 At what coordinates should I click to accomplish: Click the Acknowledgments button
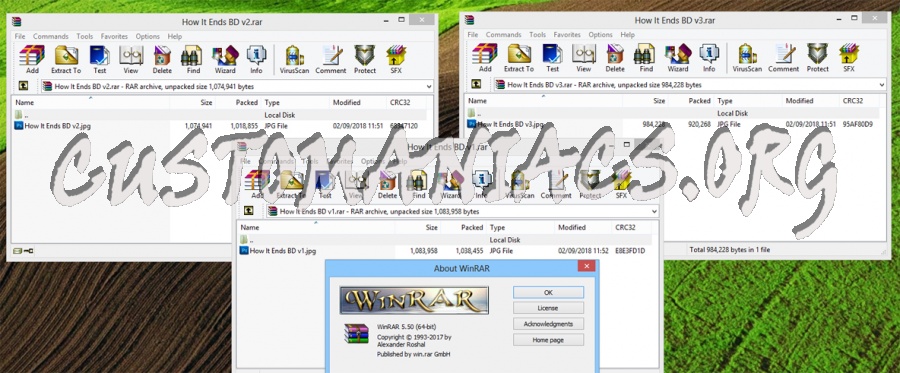[548, 324]
